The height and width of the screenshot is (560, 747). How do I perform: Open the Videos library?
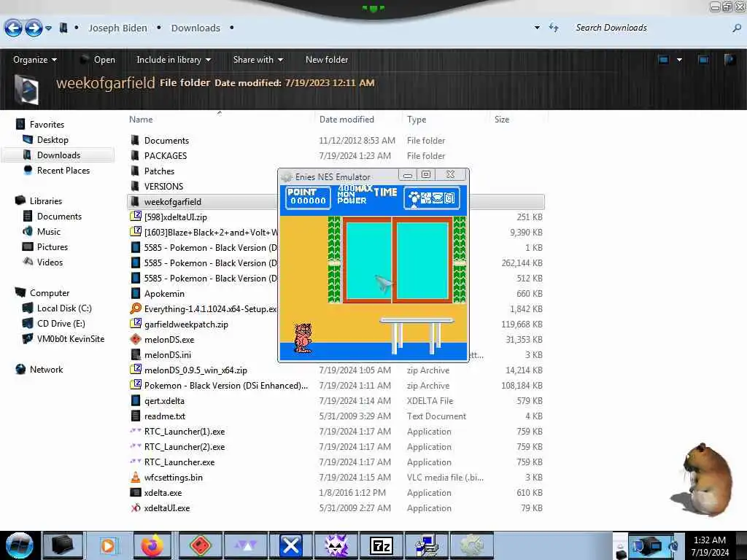point(43,262)
